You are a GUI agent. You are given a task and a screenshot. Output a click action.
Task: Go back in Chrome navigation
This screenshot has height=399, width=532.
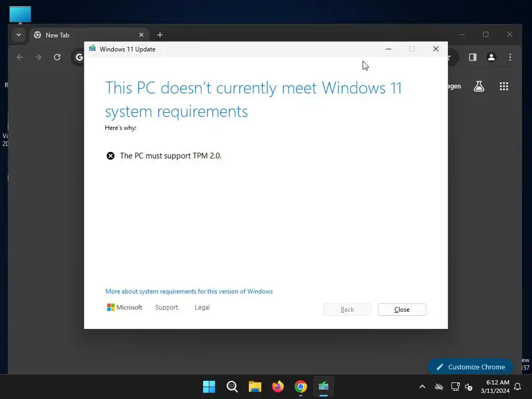click(20, 57)
